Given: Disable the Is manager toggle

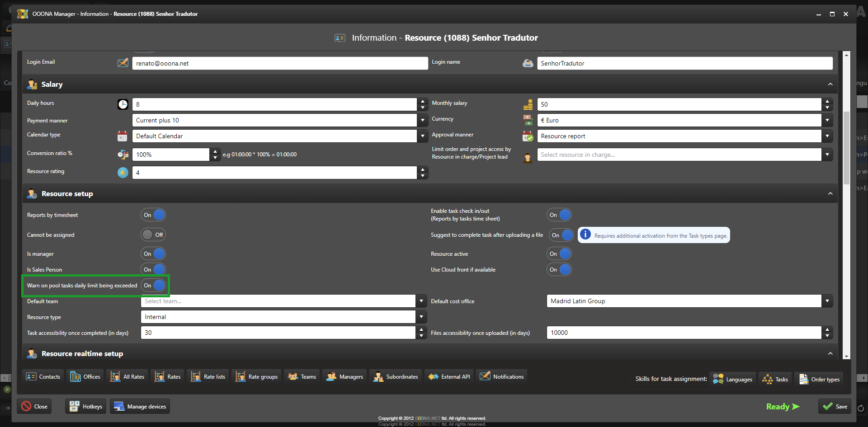Looking at the screenshot, I should click(153, 254).
